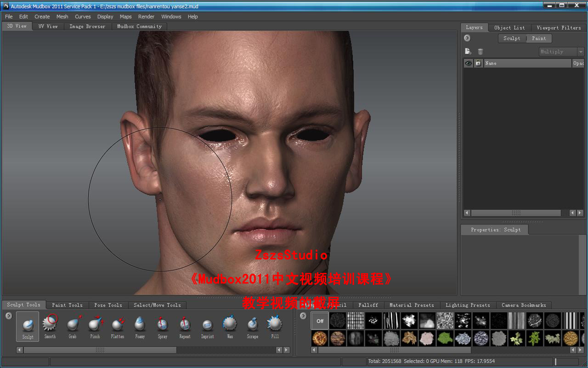The height and width of the screenshot is (368, 588).
Task: Switch to the Image Browser tab
Action: pyautogui.click(x=87, y=26)
